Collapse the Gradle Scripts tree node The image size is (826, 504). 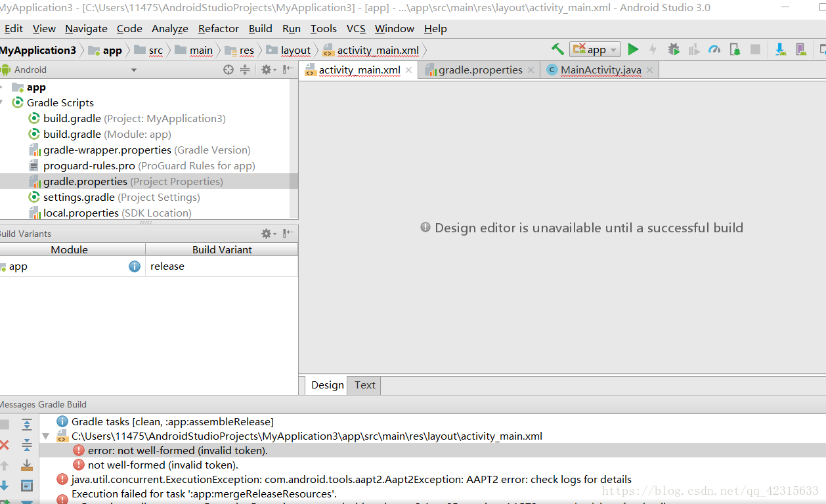[x=2, y=103]
